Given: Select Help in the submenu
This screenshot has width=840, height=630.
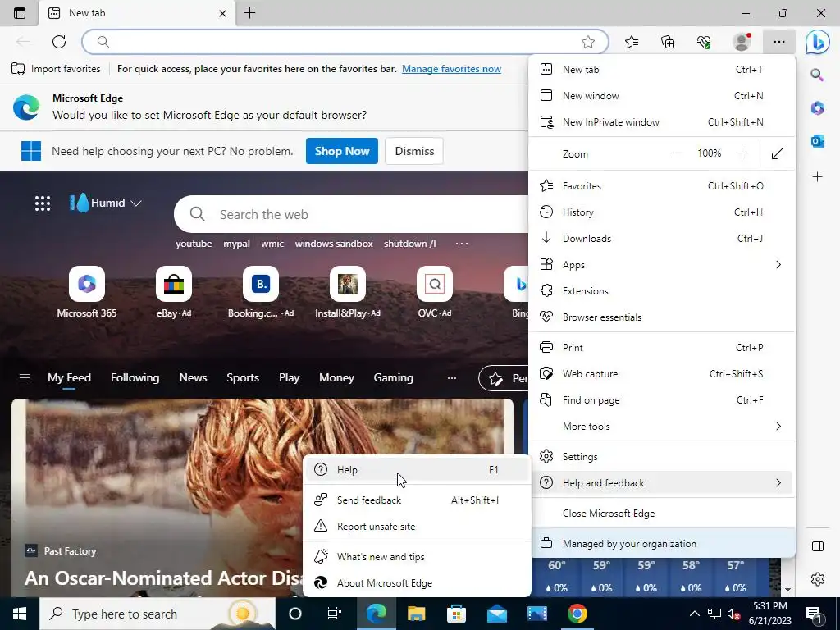Looking at the screenshot, I should (x=417, y=469).
